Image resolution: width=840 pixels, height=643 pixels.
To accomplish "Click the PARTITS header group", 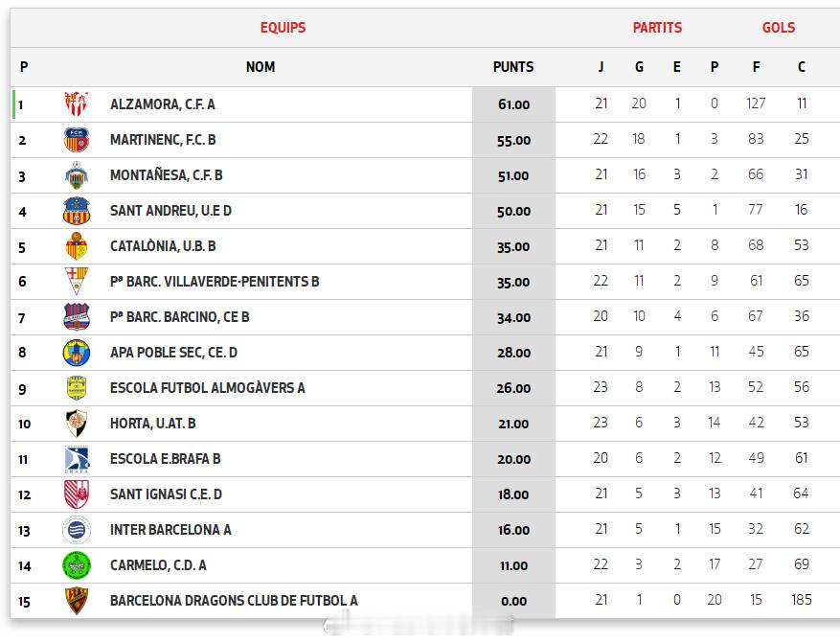I will click(x=657, y=28).
